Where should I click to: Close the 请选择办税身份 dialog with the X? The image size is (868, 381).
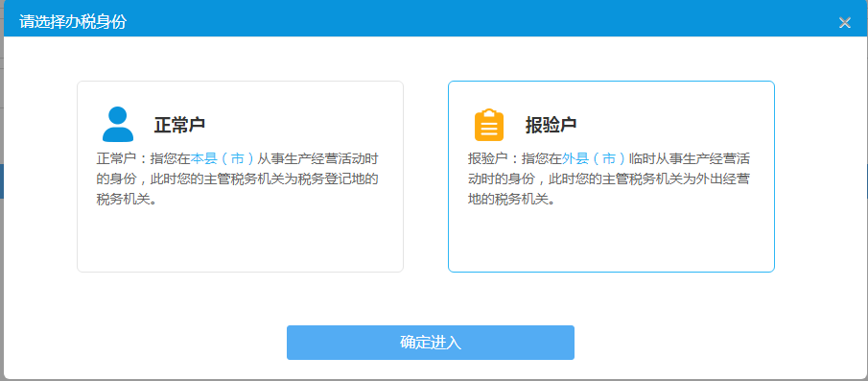coord(845,23)
